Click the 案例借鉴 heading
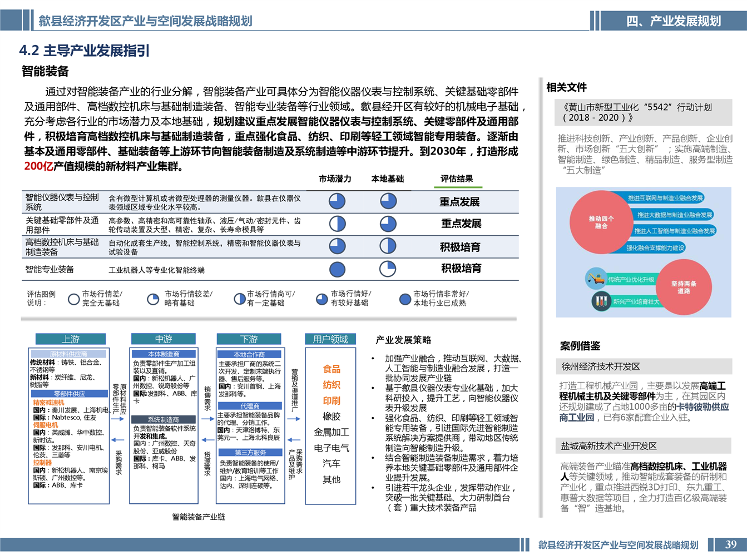Viewport: 747px width, 560px height. [580, 346]
